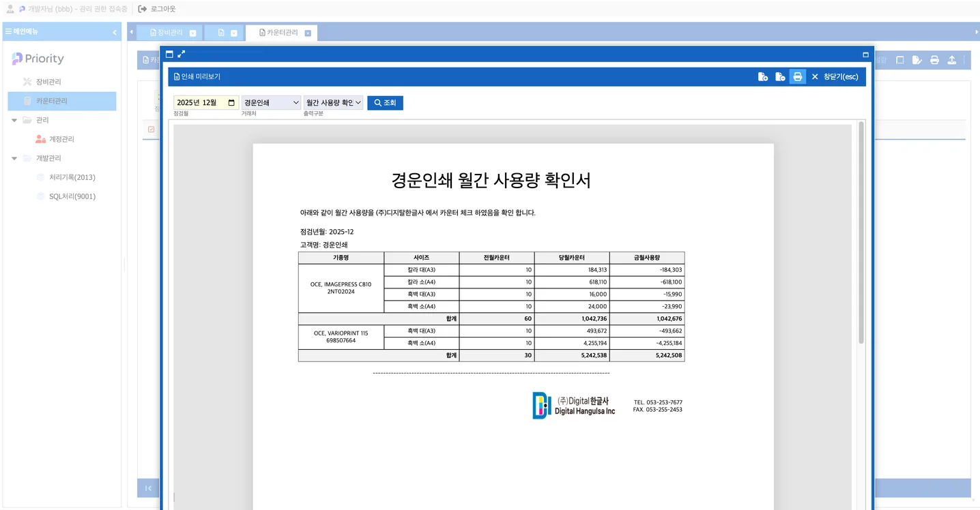Click the report title 경운인쇄 월간 사용량 확인서
Viewport: 980px width, 510px height.
coord(491,181)
